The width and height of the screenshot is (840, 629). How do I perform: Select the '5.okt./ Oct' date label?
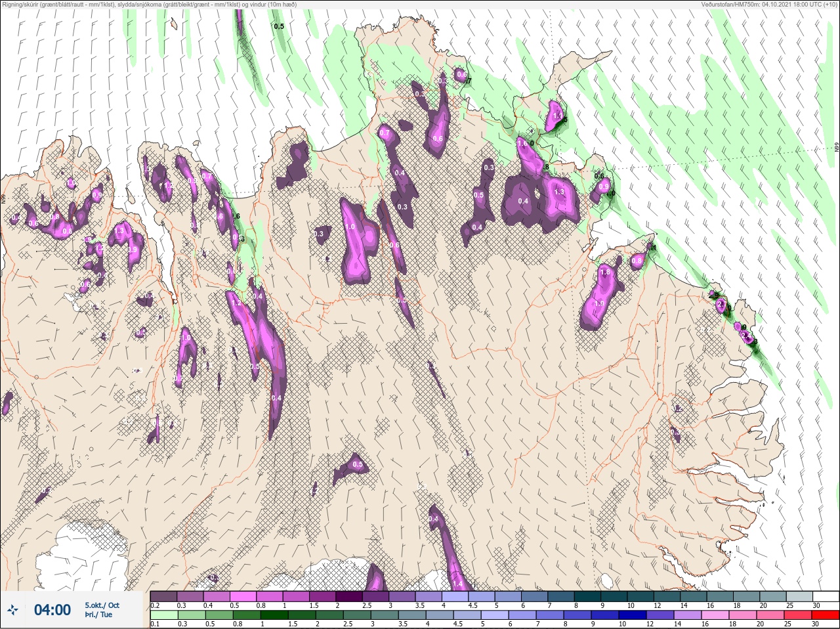pyautogui.click(x=102, y=605)
